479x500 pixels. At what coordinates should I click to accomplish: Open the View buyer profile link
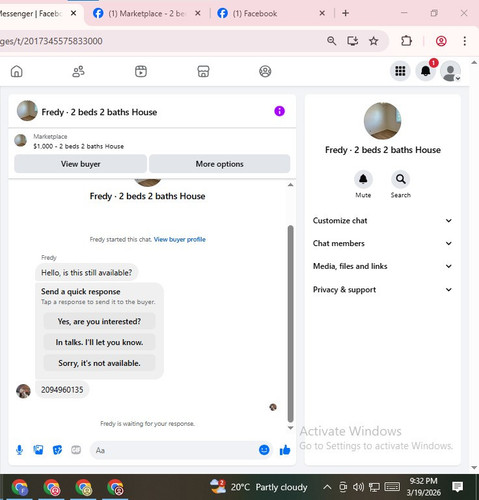tap(180, 239)
